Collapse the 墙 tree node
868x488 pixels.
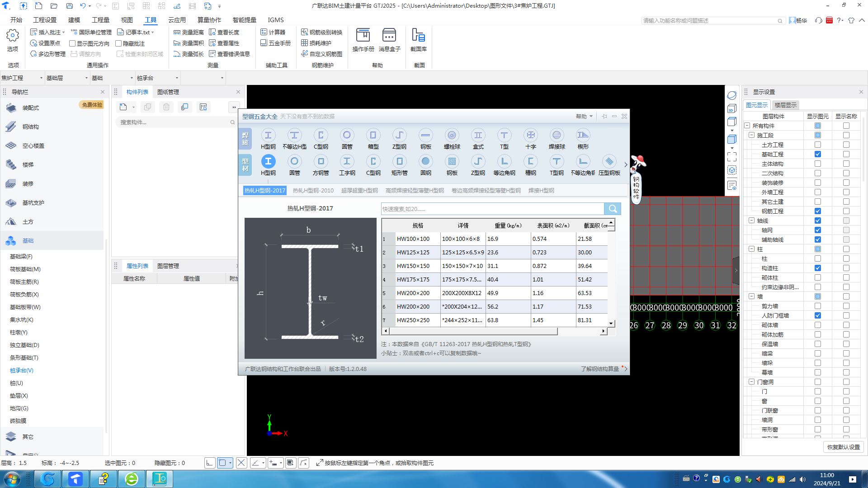(x=751, y=296)
